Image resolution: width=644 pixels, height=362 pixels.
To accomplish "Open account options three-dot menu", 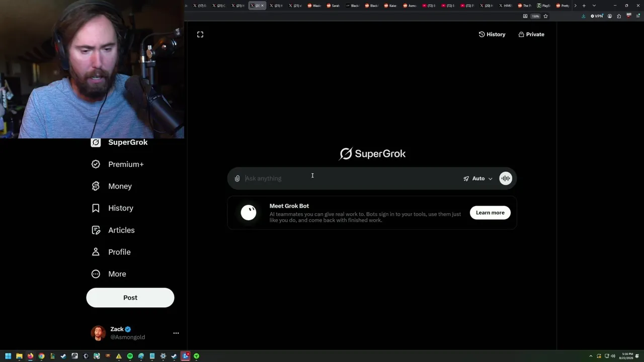I will pyautogui.click(x=176, y=333).
